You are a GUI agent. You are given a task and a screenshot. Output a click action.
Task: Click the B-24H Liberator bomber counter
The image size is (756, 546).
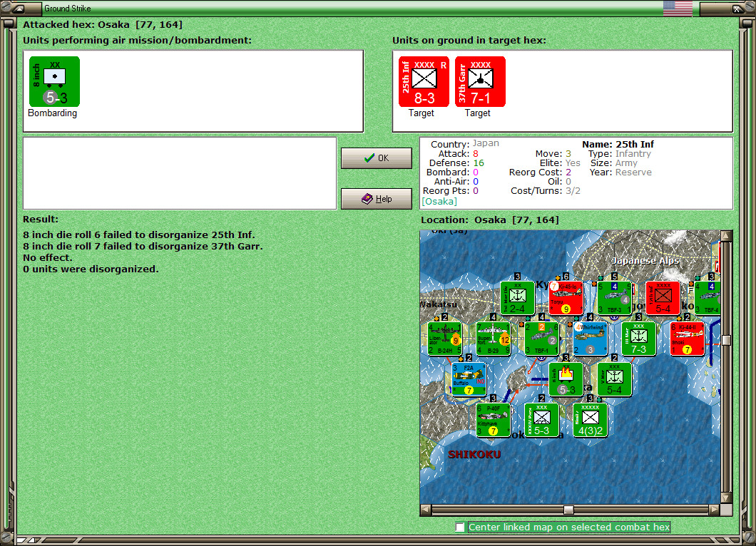click(x=445, y=339)
